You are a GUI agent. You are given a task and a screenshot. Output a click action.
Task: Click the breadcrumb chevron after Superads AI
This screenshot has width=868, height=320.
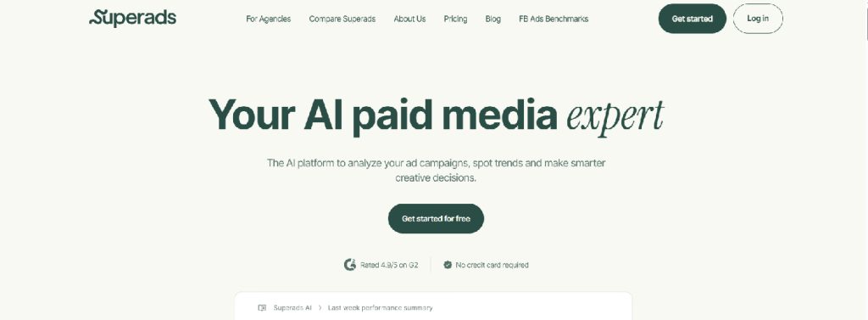click(320, 308)
